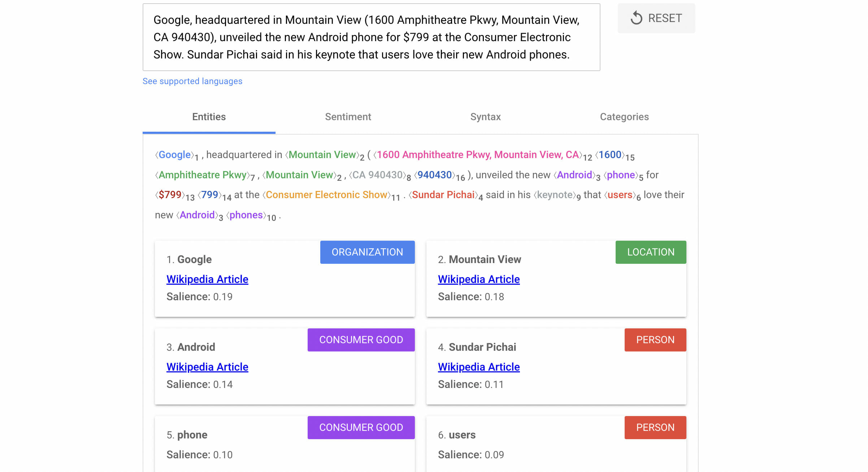Viewport: 868px width, 472px height.
Task: Click the '5. phone' card heading
Action: click(x=187, y=435)
